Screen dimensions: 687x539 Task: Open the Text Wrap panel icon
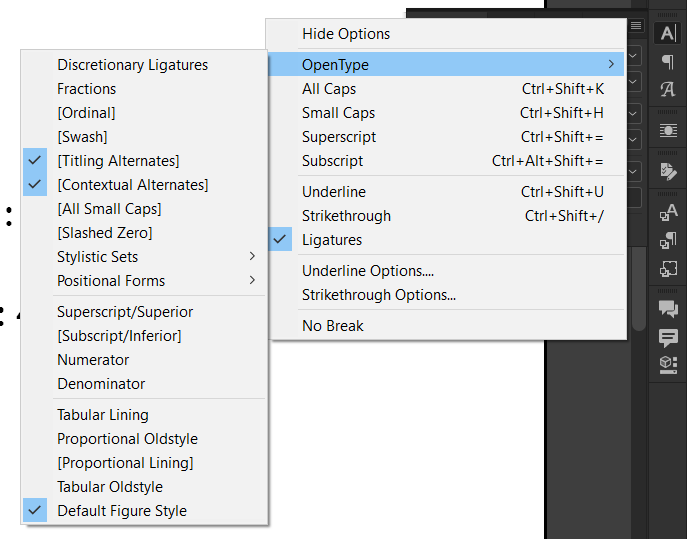[x=668, y=131]
